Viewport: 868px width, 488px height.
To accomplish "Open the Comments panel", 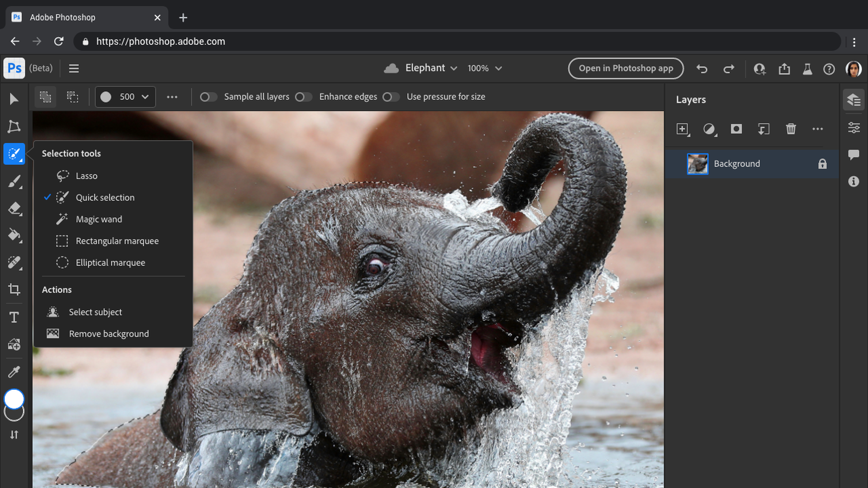I will tap(854, 155).
